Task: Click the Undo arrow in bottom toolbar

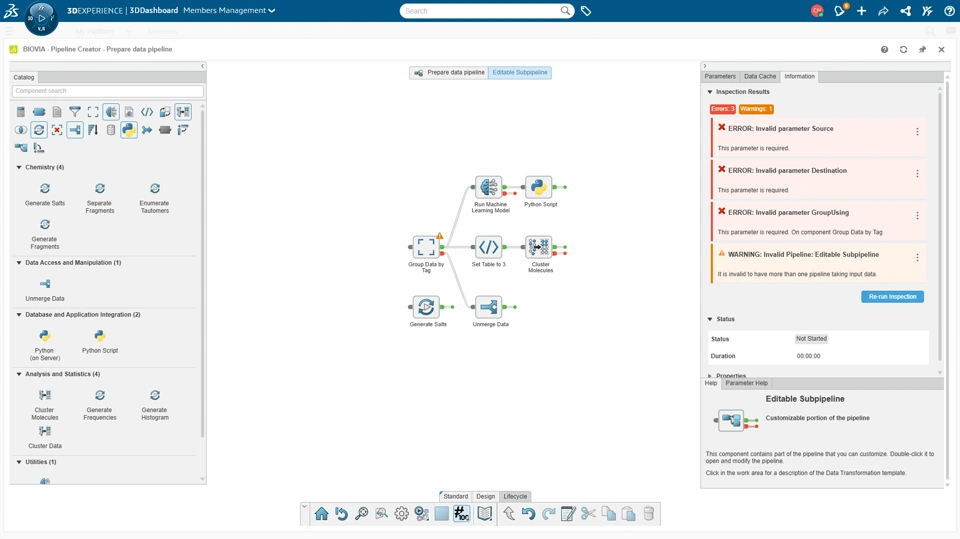Action: point(528,514)
